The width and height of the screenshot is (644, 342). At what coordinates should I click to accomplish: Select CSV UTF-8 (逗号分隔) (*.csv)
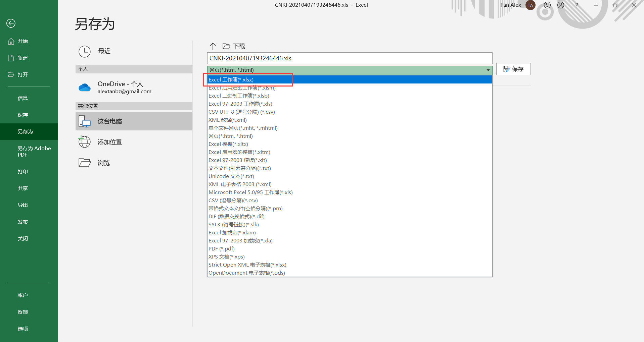pos(350,112)
